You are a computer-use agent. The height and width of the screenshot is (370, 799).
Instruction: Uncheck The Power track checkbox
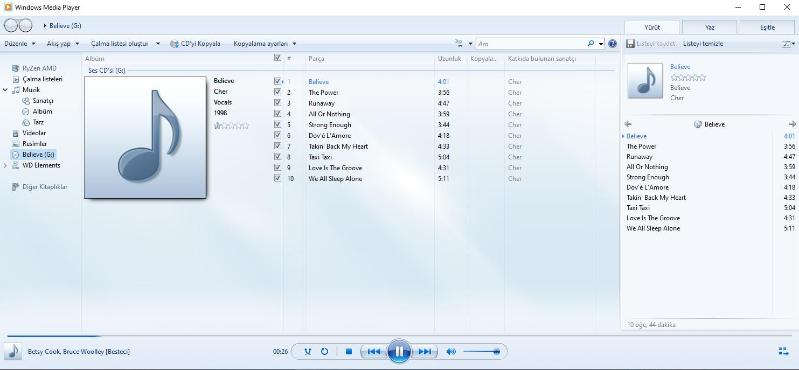277,92
